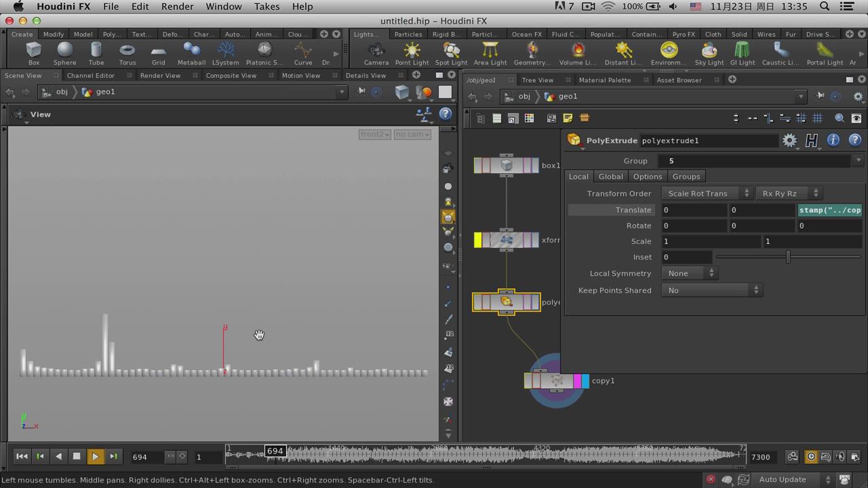
Task: Add a sticky note in network editor
Action: (x=568, y=118)
